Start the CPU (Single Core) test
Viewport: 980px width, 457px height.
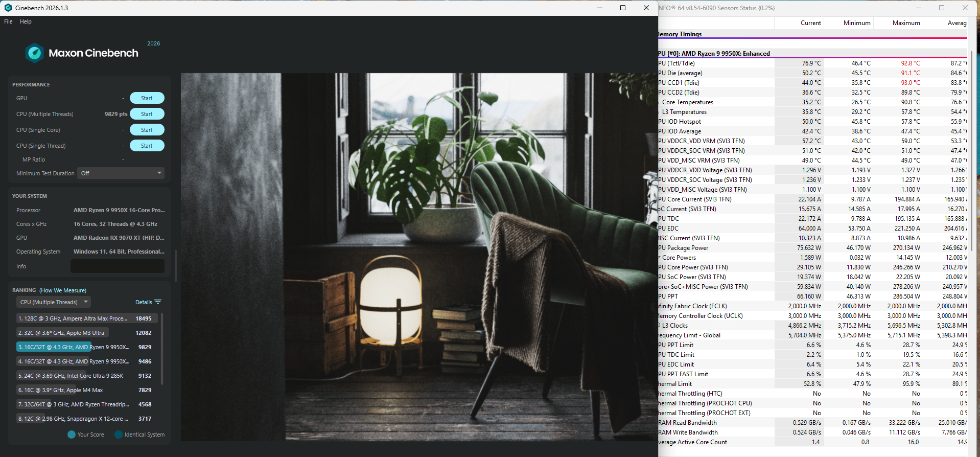pos(147,130)
